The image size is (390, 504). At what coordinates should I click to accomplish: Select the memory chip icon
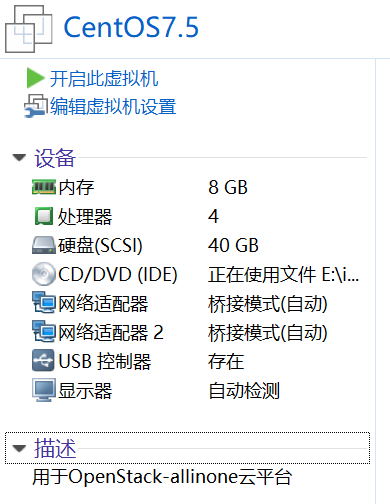[44, 187]
